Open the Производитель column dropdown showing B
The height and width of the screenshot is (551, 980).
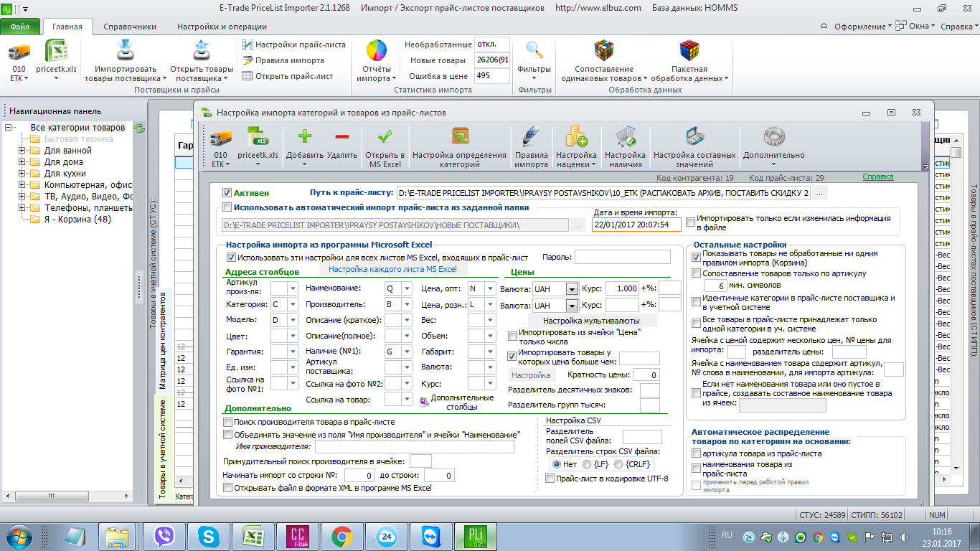pyautogui.click(x=407, y=304)
